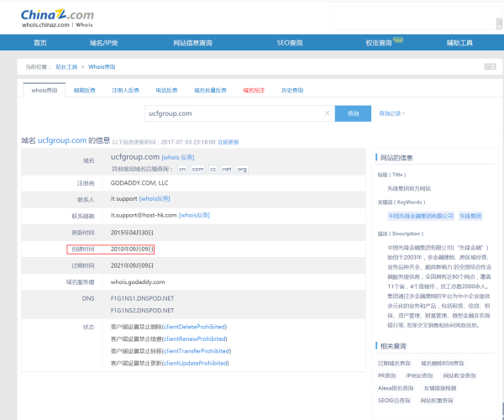Select the net domain suffix button
Viewport: 504px width, 420px height.
[x=227, y=169]
